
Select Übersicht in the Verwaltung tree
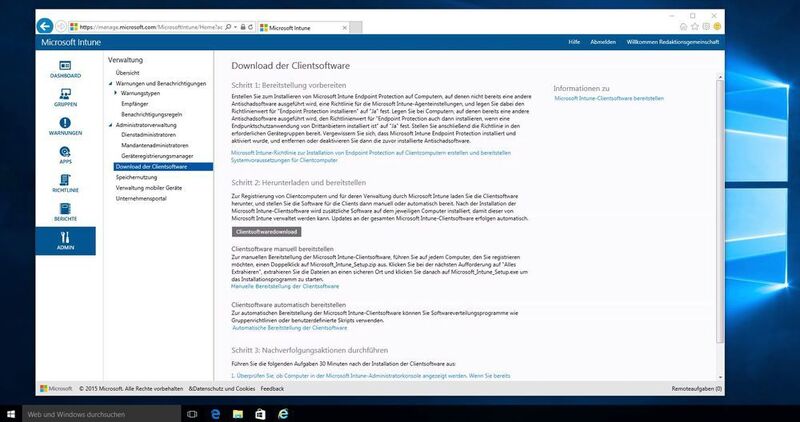128,73
